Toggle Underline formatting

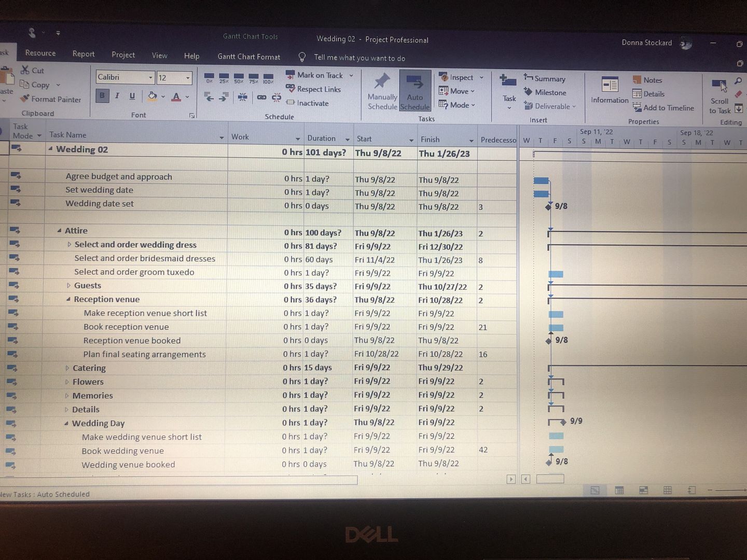[x=132, y=95]
